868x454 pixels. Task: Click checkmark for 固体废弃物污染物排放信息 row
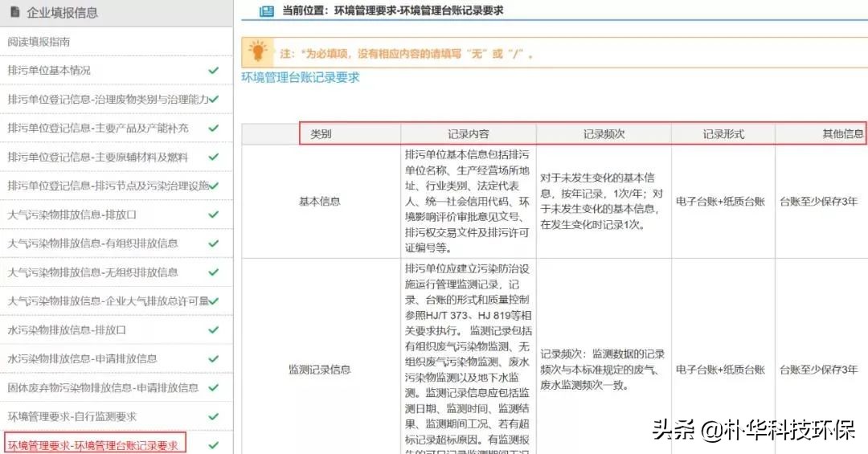213,387
